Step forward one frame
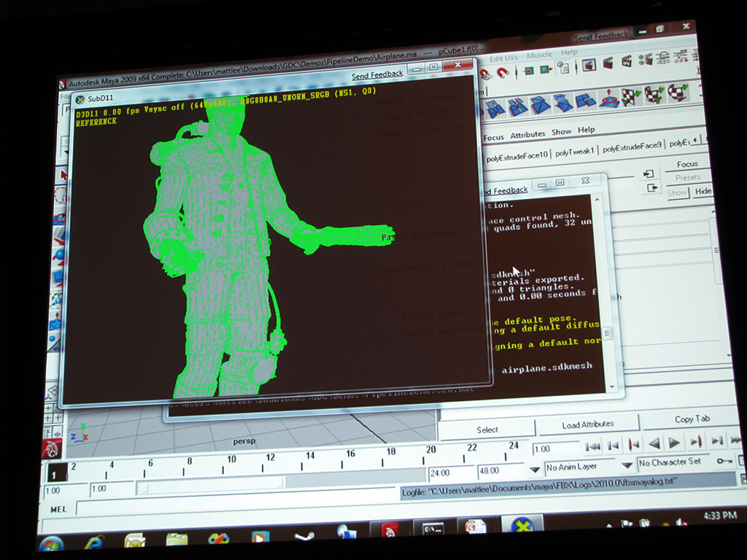Viewport: 747px width, 560px height. 716,440
